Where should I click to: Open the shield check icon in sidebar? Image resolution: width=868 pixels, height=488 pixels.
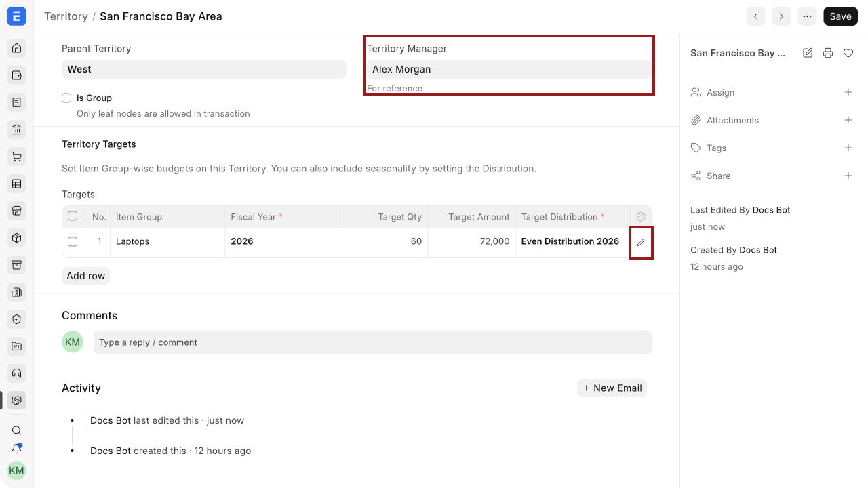[x=17, y=319]
